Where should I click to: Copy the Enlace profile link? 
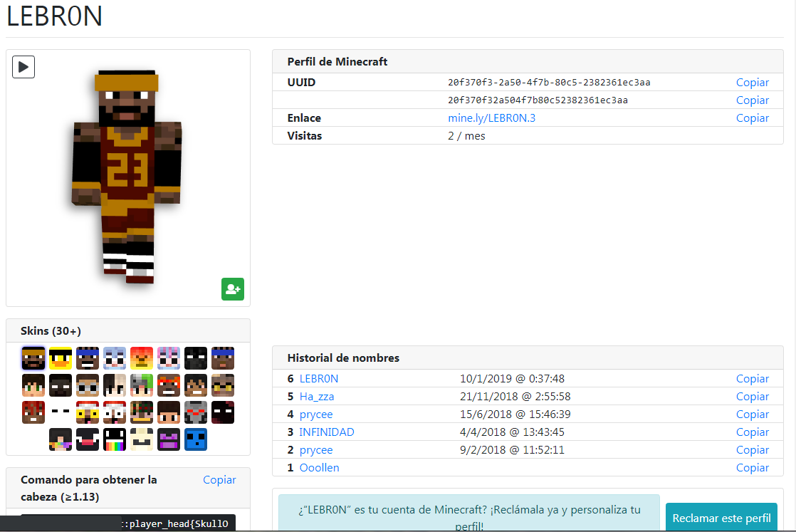pos(753,118)
